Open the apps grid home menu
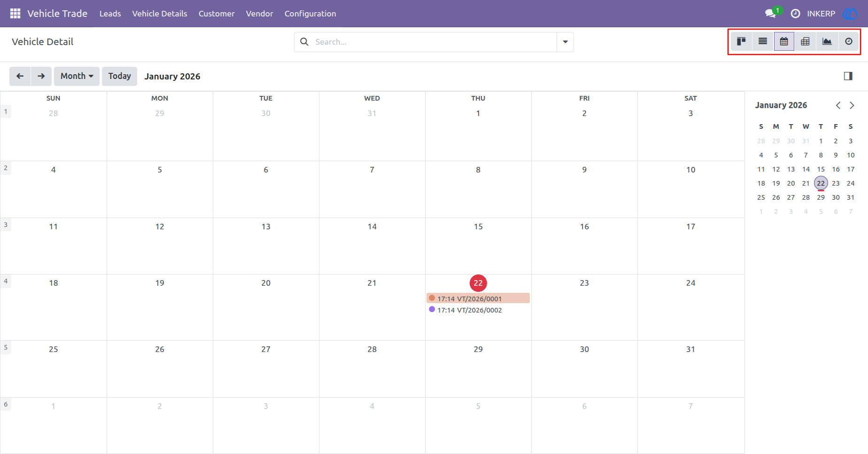Screen dimensions: 868x454 coord(15,14)
